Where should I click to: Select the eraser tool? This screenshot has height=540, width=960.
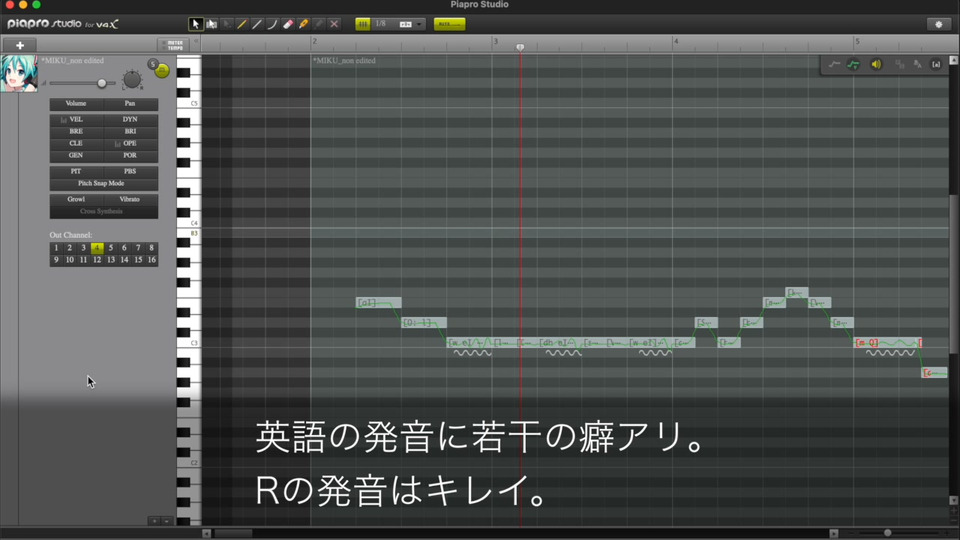288,24
